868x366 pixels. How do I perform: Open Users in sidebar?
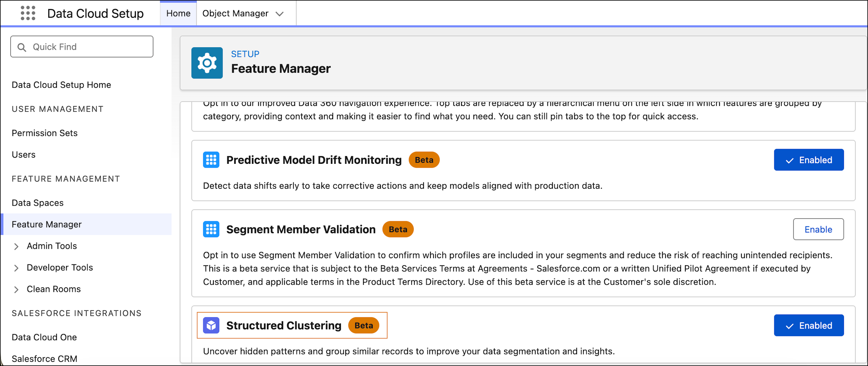click(24, 154)
